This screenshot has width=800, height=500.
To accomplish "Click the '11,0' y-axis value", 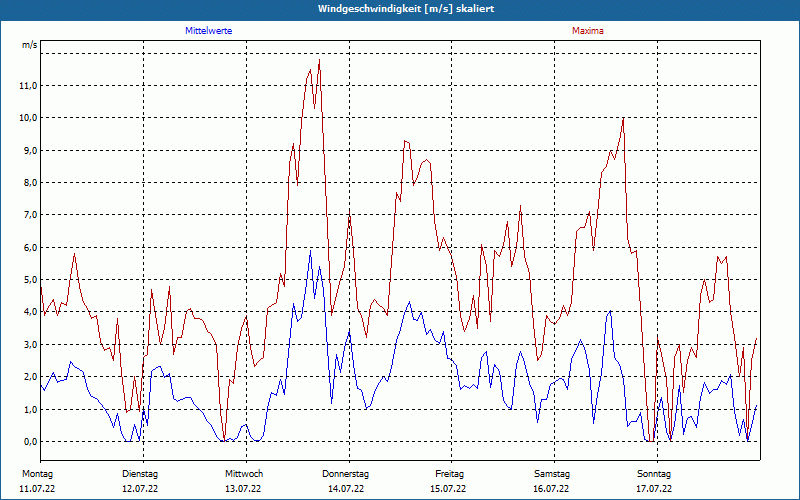I will pyautogui.click(x=28, y=86).
